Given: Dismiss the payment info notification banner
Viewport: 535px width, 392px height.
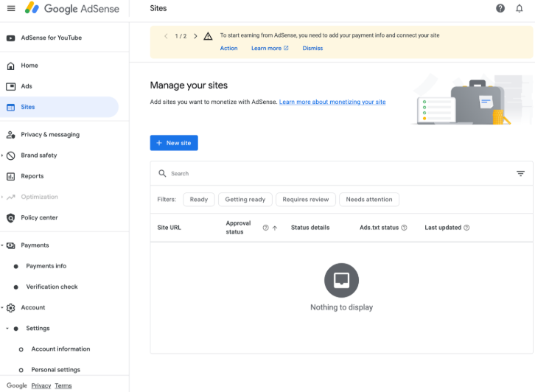Looking at the screenshot, I should pos(312,49).
